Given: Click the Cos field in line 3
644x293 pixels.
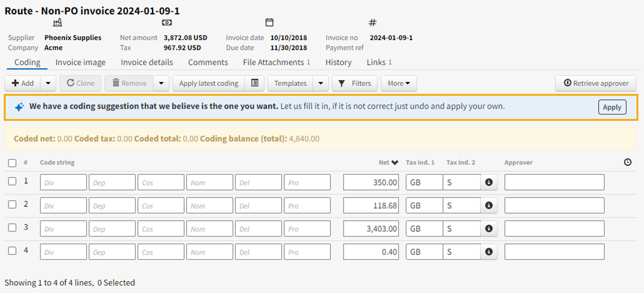Looking at the screenshot, I should click(161, 229).
